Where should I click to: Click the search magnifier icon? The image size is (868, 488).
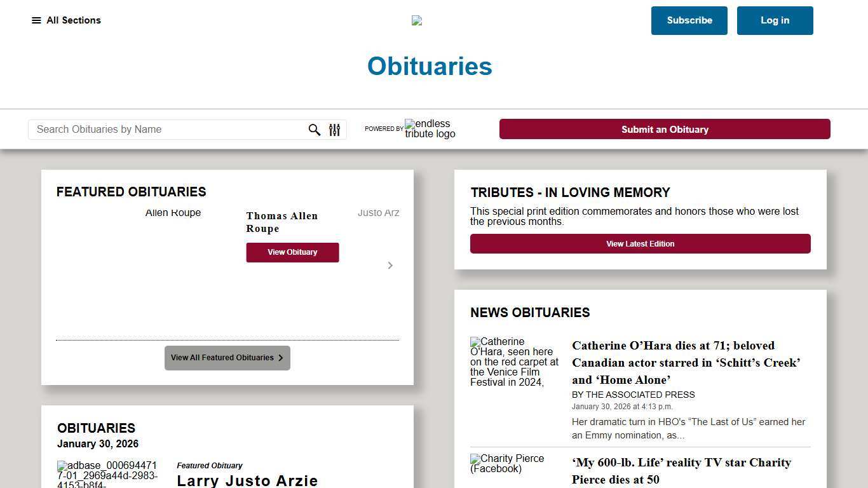[314, 130]
